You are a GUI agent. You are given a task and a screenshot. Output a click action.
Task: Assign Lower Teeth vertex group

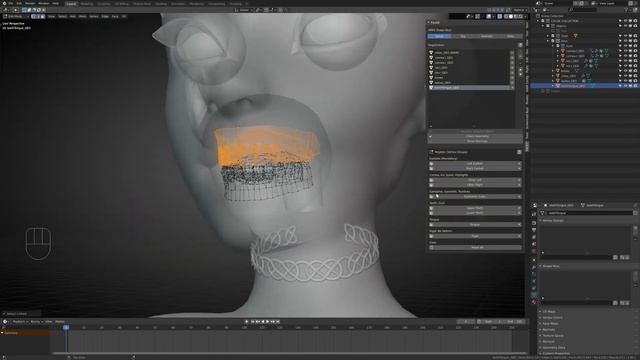[475, 213]
